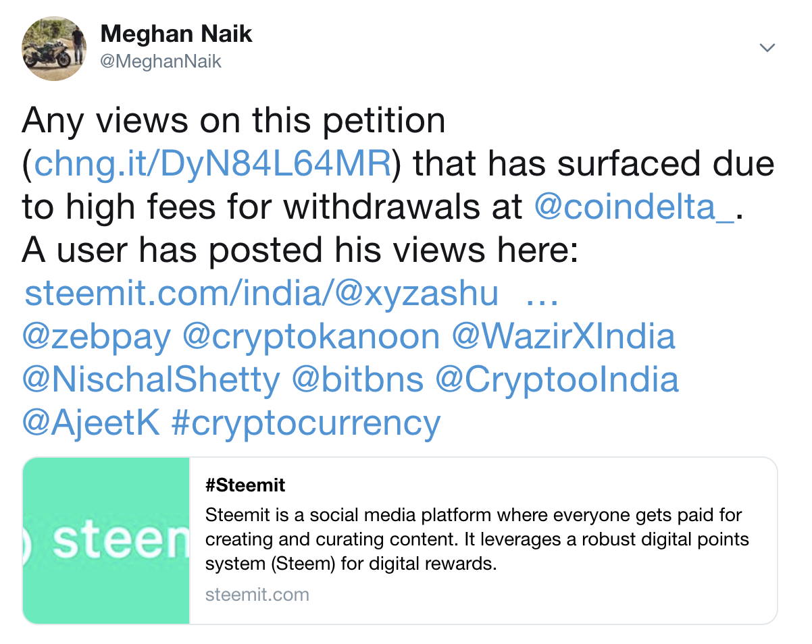812x644 pixels.
Task: Click the Steemit logo thumbnail image
Action: (105, 539)
